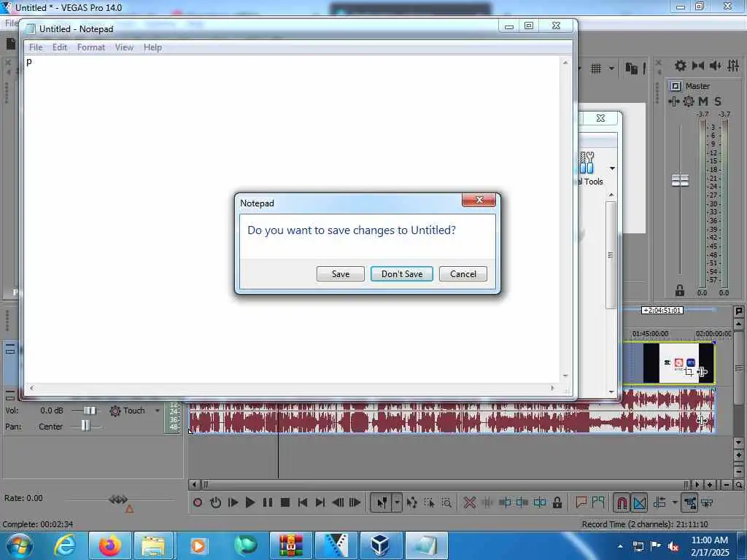
Task: Click the audio waveform event
Action: coord(452,411)
